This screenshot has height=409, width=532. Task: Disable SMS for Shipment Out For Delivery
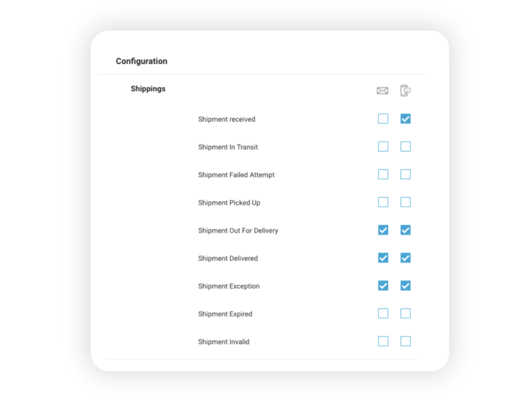click(405, 230)
